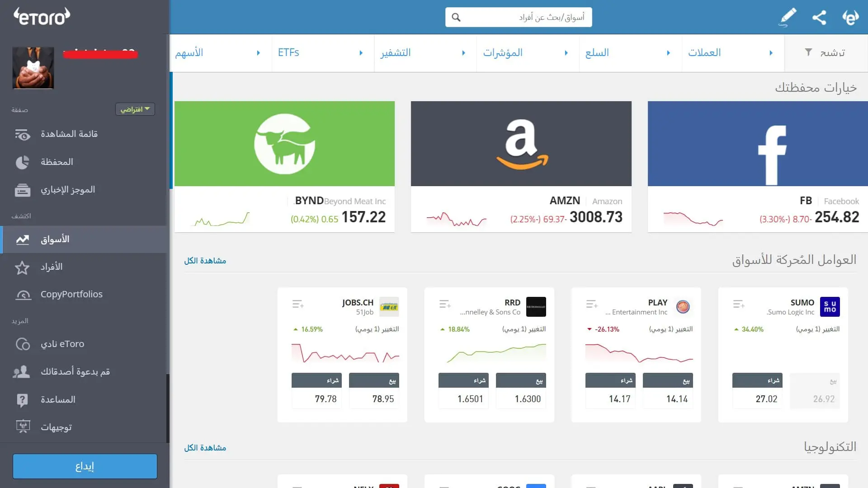The width and height of the screenshot is (868, 488).
Task: Click the pencil edit icon in header
Action: point(788,17)
